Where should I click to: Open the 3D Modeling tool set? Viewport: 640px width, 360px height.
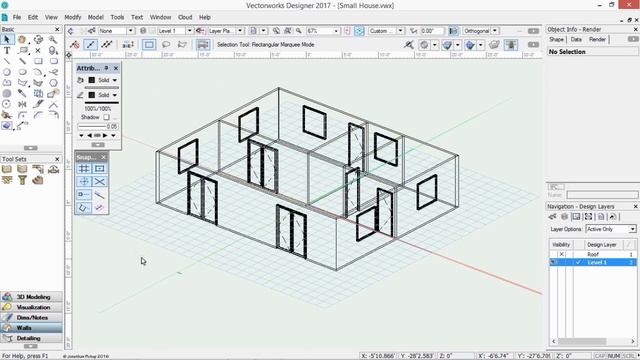point(31,297)
